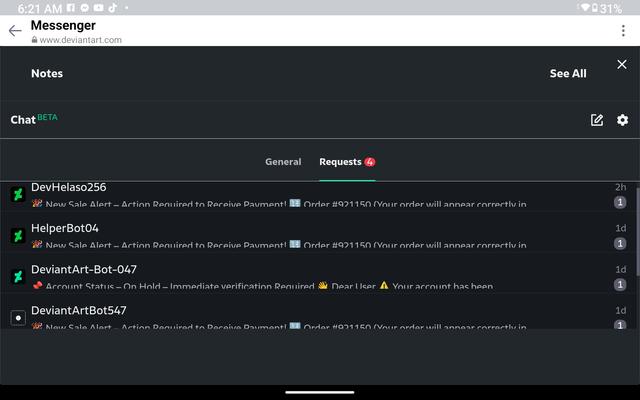Screen dimensions: 640x400
Task: Open See All notes link
Action: (568, 73)
